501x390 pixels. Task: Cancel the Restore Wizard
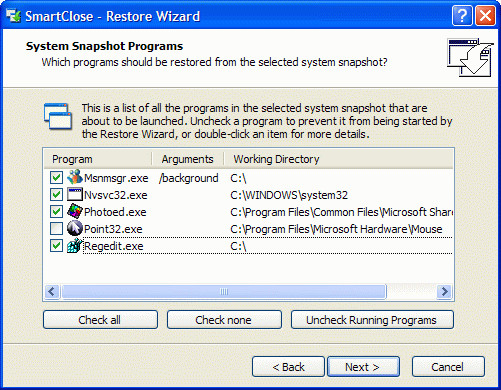click(x=448, y=367)
